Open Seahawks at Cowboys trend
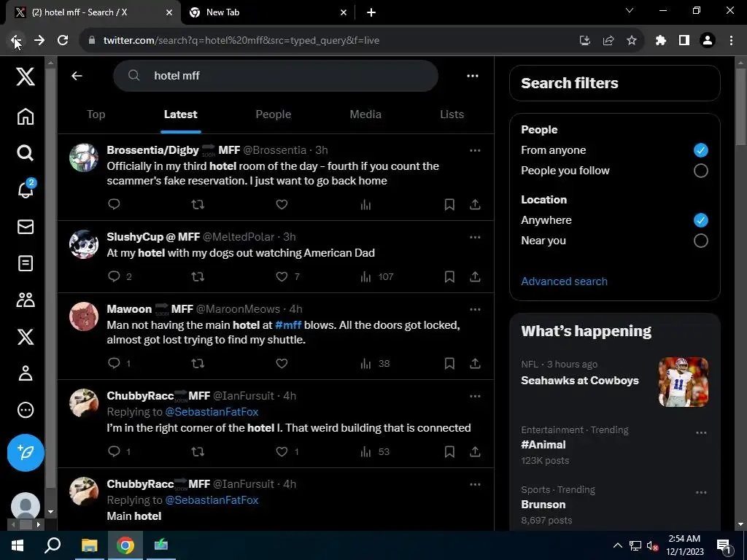This screenshot has width=747, height=560. (x=580, y=381)
